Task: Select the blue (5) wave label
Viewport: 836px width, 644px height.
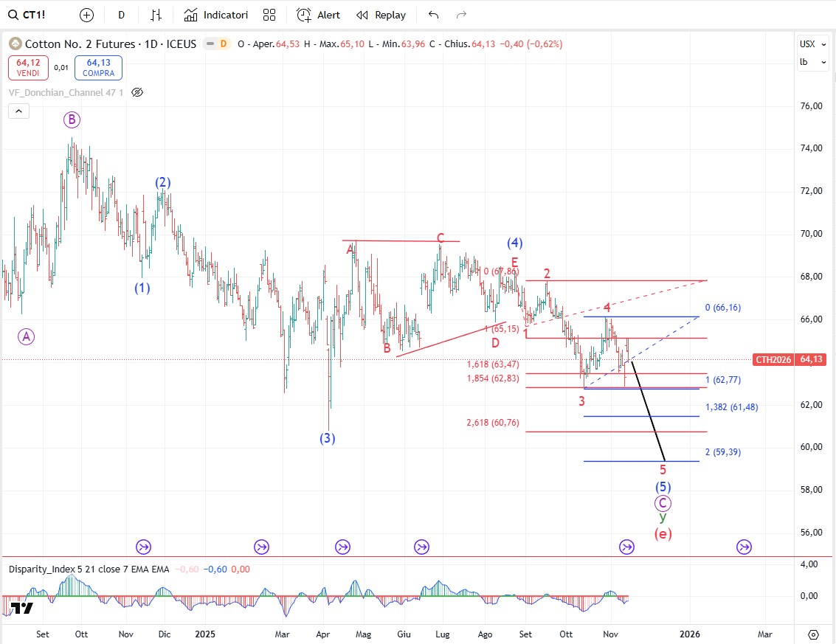Action: [x=663, y=486]
